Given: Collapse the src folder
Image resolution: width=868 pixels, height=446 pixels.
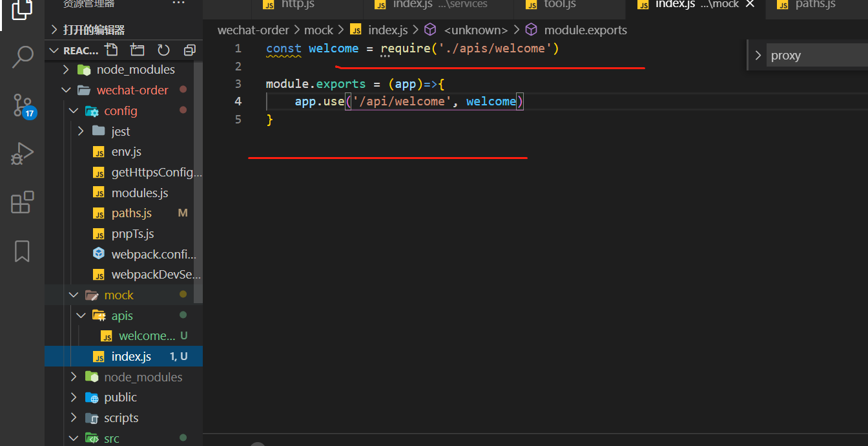Looking at the screenshot, I should (73, 438).
